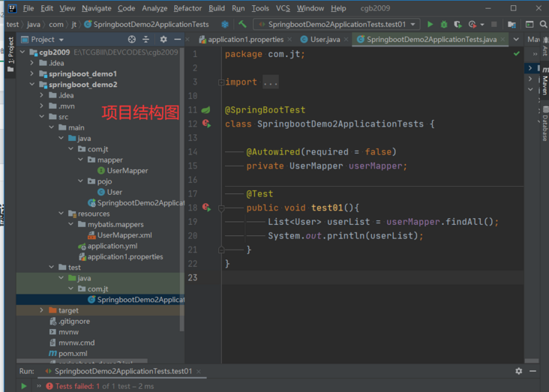Click in editor at empty line 23

pyautogui.click(x=373, y=277)
